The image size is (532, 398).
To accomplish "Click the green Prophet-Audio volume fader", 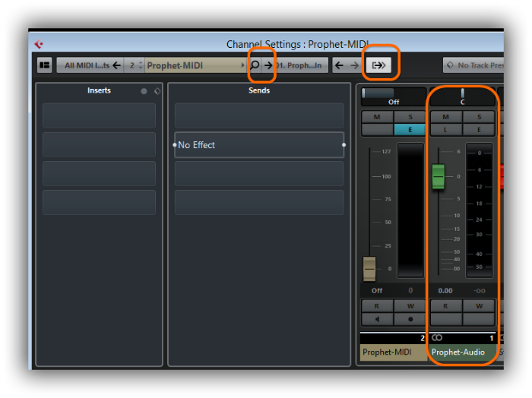I will pyautogui.click(x=439, y=176).
